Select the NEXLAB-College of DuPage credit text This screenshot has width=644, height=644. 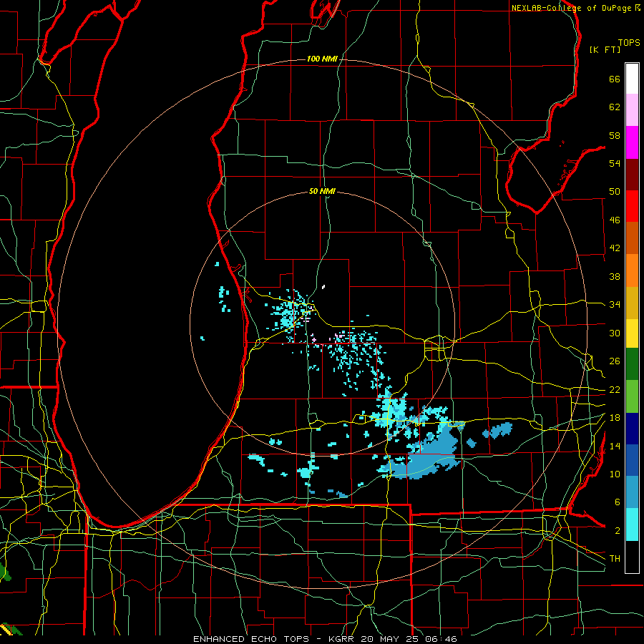point(572,8)
